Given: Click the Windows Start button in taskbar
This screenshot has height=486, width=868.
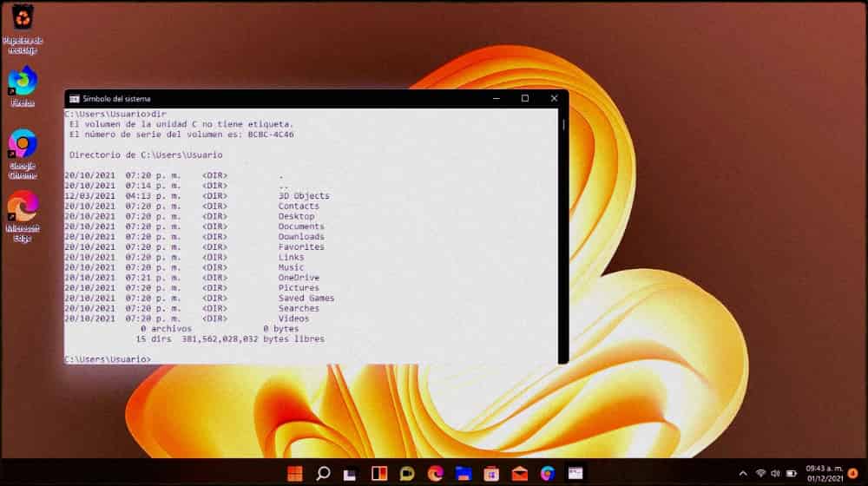Looking at the screenshot, I should 295,473.
